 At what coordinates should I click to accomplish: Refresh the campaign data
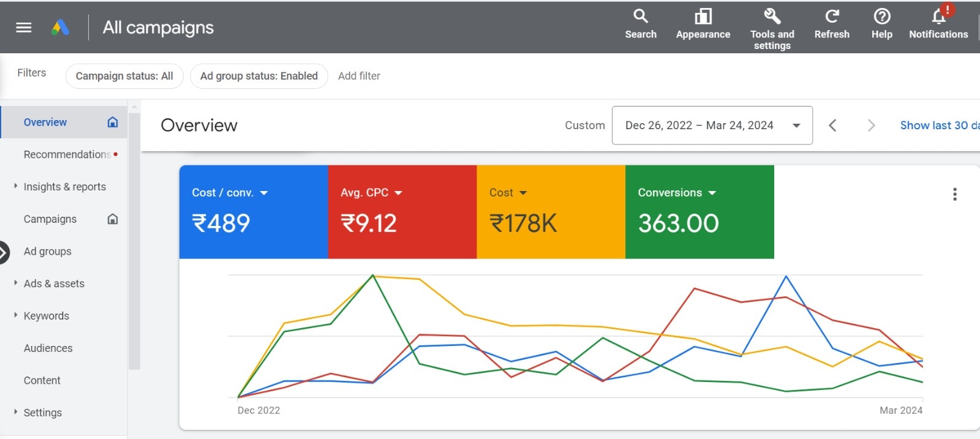[831, 24]
